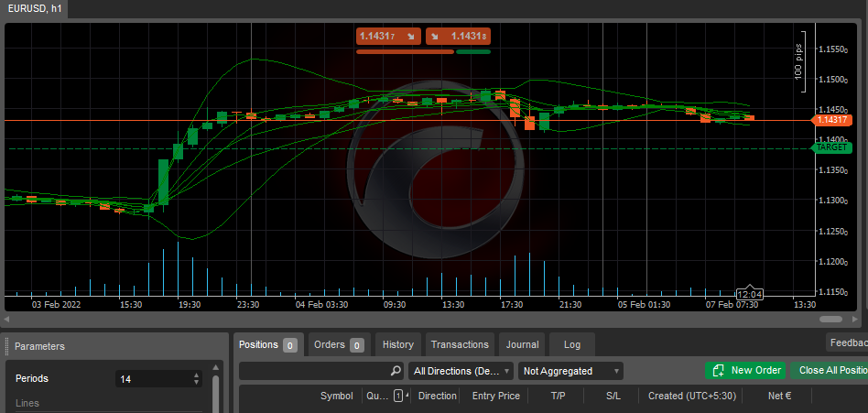Click the 1.13000 price axis label

tap(833, 201)
